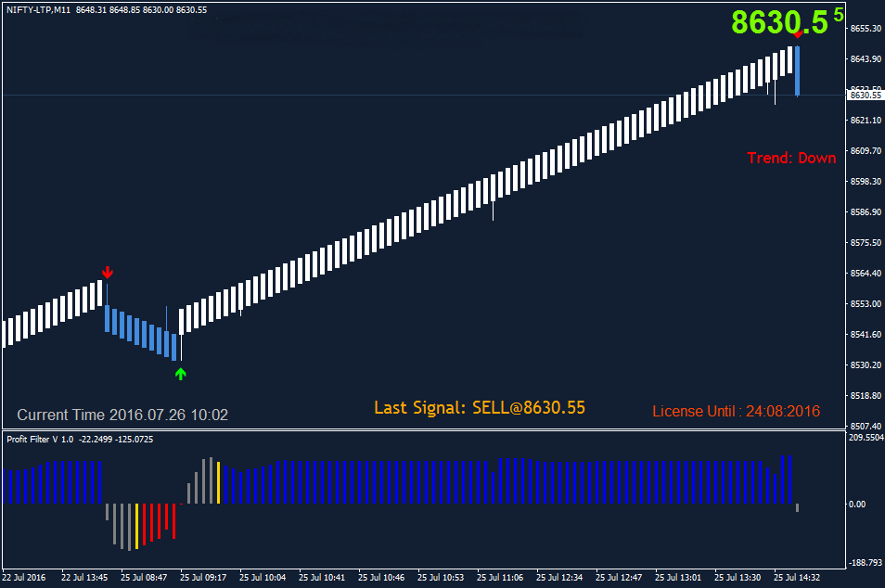Click the green buy arrow below blue candles
Image resolution: width=885 pixels, height=588 pixels.
pyautogui.click(x=181, y=374)
